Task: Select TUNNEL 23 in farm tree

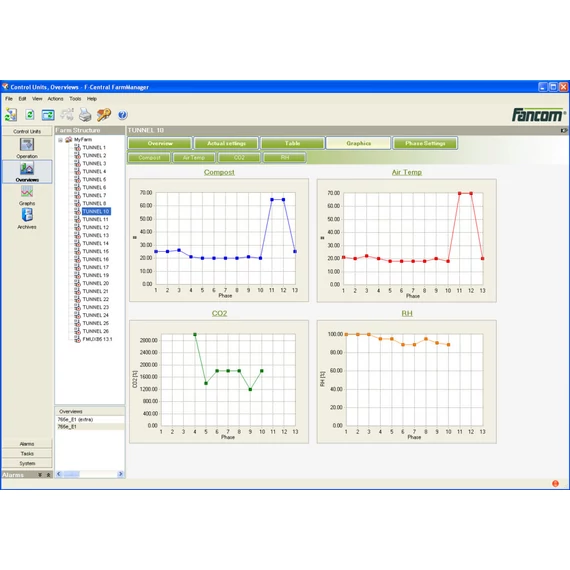Action: point(96,308)
